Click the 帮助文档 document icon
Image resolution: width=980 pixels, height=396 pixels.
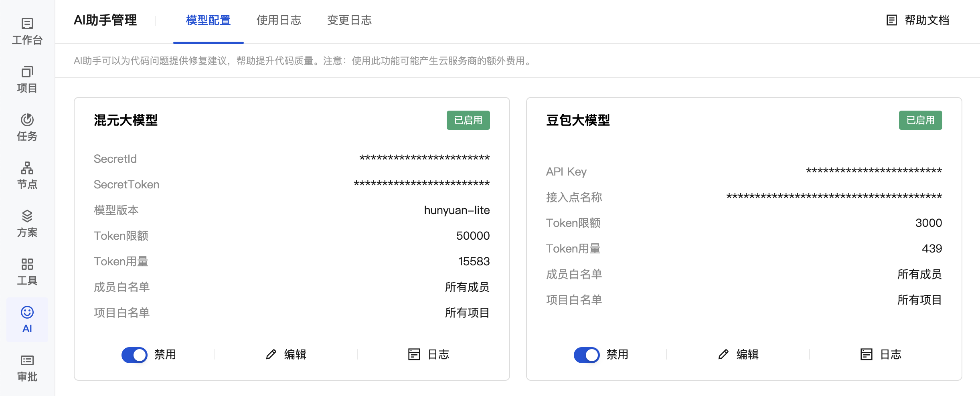[891, 20]
